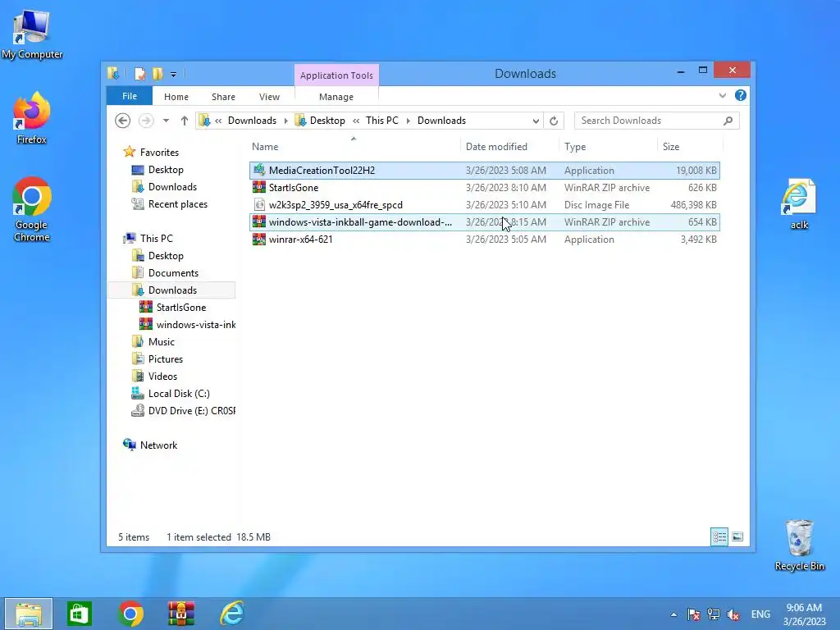This screenshot has width=840, height=630.
Task: Open Pictures folder in navigation pane
Action: pyautogui.click(x=166, y=359)
